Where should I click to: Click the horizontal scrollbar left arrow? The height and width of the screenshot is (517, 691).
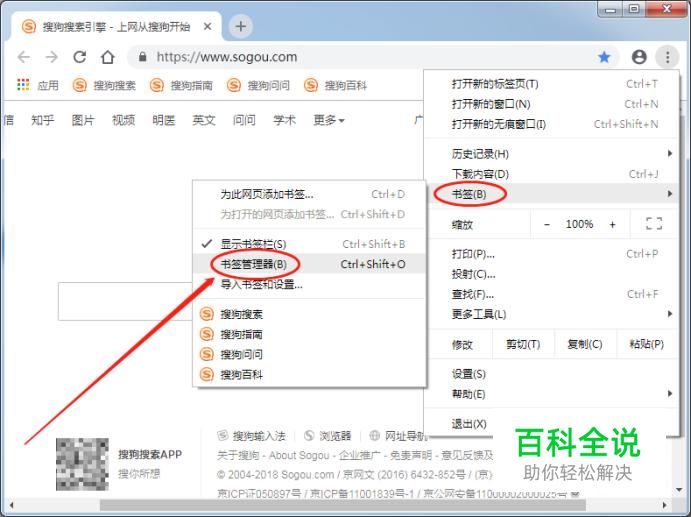(x=11, y=505)
